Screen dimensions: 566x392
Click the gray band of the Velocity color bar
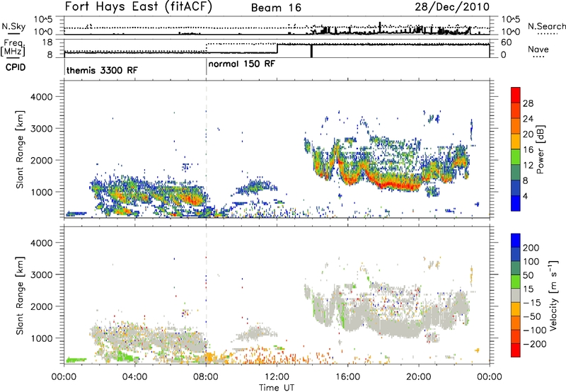(x=516, y=296)
